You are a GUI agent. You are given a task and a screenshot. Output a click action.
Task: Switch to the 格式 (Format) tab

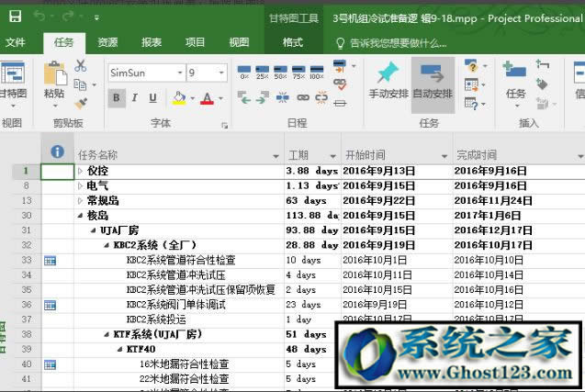click(x=293, y=42)
